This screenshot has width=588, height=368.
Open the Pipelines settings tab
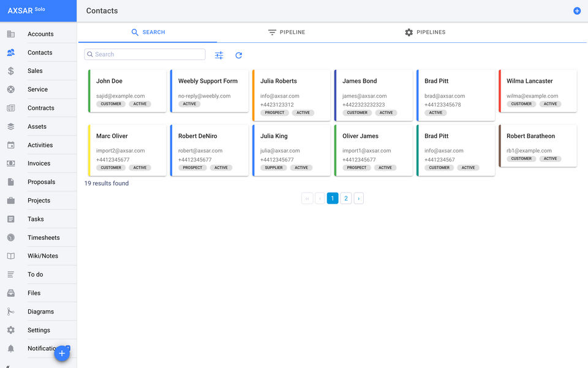pyautogui.click(x=425, y=33)
